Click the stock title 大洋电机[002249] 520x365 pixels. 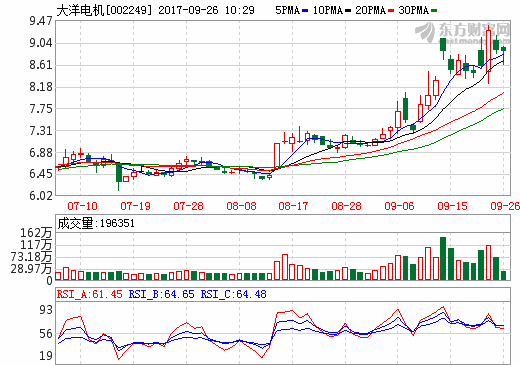[x=104, y=10]
